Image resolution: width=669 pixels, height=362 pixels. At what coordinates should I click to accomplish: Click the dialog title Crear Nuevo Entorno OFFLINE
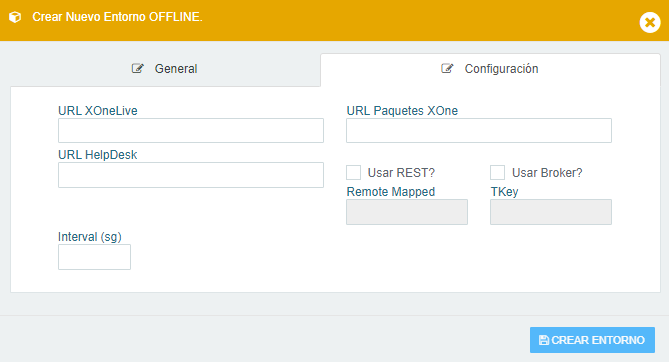pyautogui.click(x=117, y=17)
